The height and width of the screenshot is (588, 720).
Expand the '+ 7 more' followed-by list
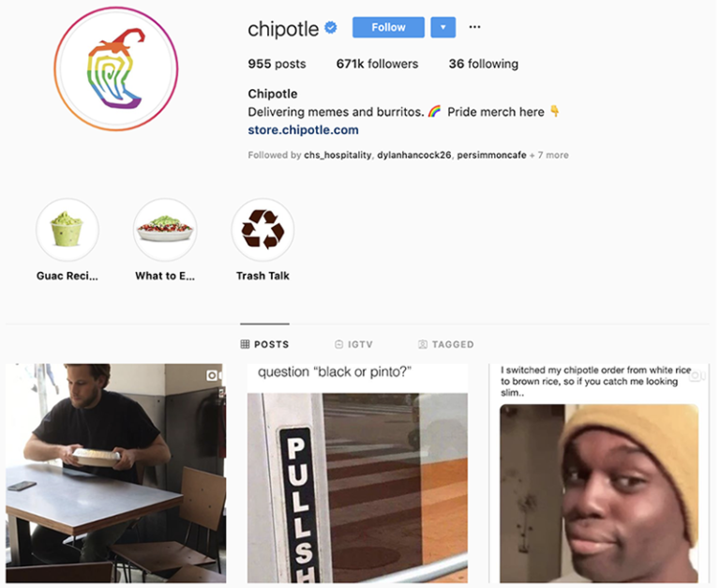point(549,156)
